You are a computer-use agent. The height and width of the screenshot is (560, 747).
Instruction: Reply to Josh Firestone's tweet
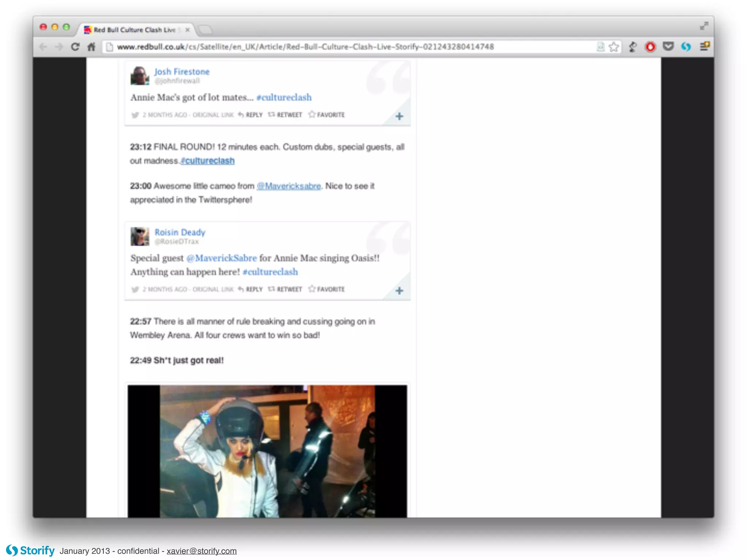tap(250, 115)
